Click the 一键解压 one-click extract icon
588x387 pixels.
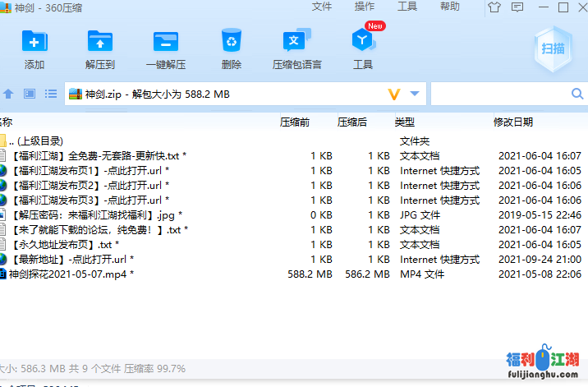[165, 41]
